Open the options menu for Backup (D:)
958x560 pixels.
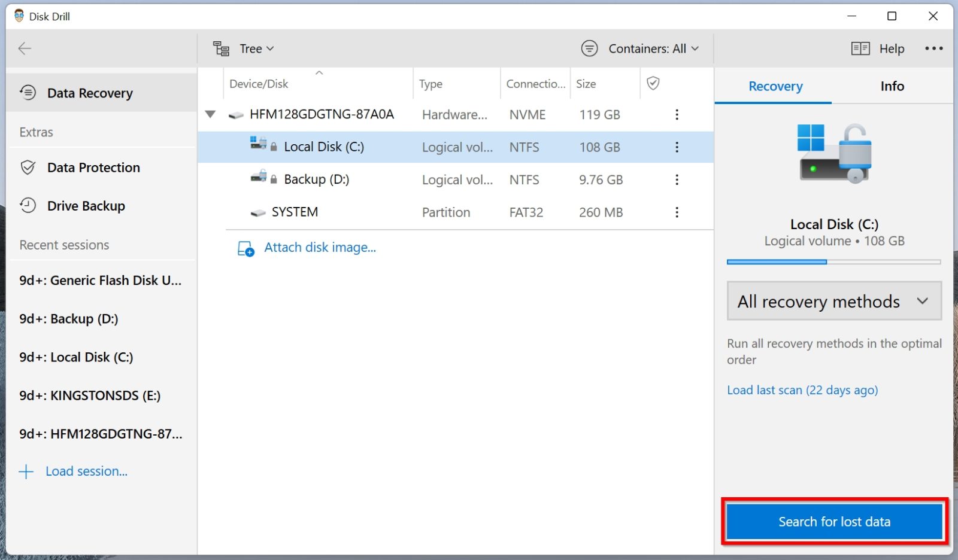(677, 179)
